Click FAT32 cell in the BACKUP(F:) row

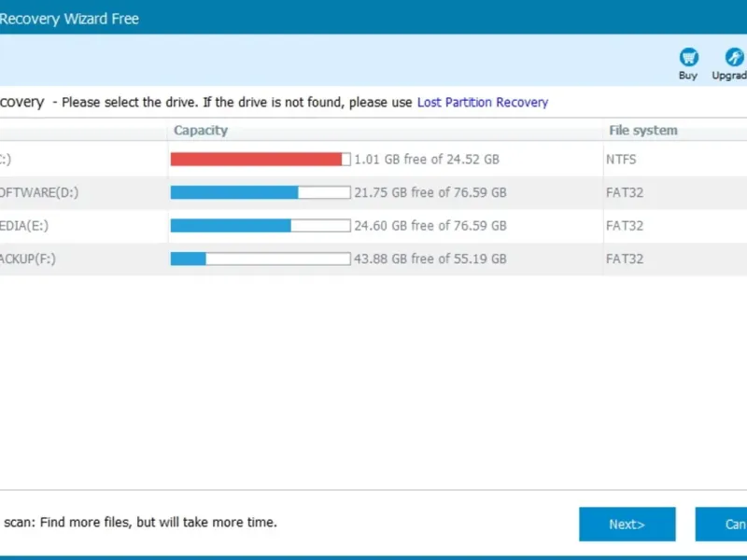[x=625, y=259]
